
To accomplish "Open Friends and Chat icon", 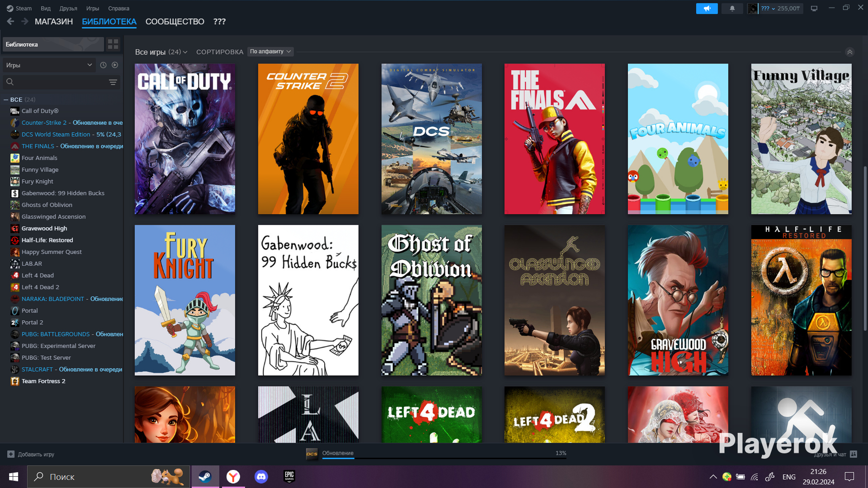I will click(853, 454).
